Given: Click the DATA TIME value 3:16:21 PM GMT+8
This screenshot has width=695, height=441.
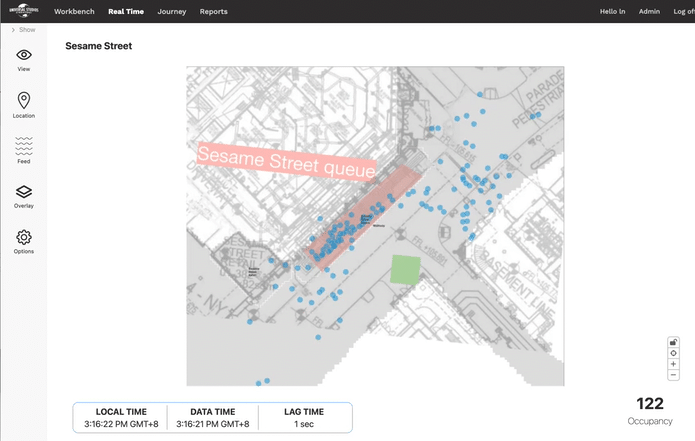Looking at the screenshot, I should tap(213, 424).
